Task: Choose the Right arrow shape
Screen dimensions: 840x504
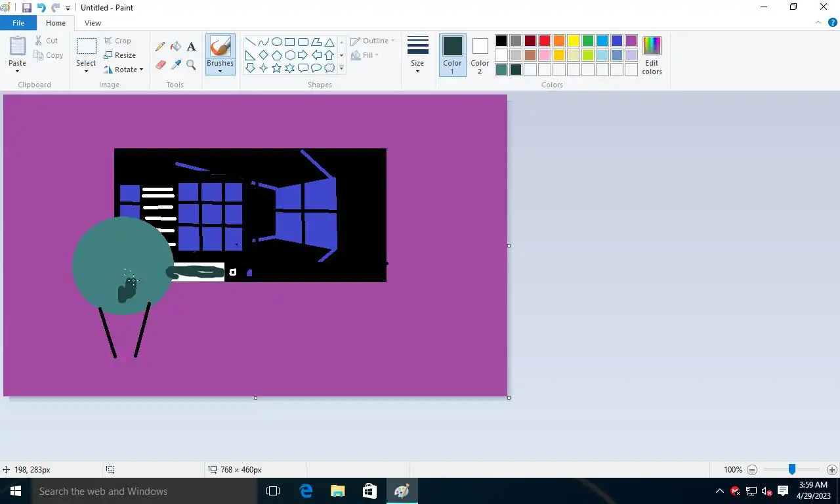Action: pos(303,55)
